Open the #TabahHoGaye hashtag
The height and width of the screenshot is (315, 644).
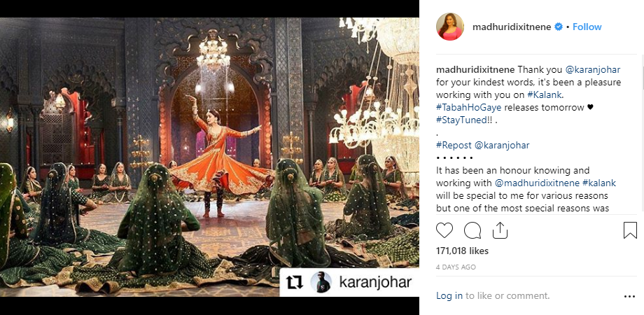(469, 108)
